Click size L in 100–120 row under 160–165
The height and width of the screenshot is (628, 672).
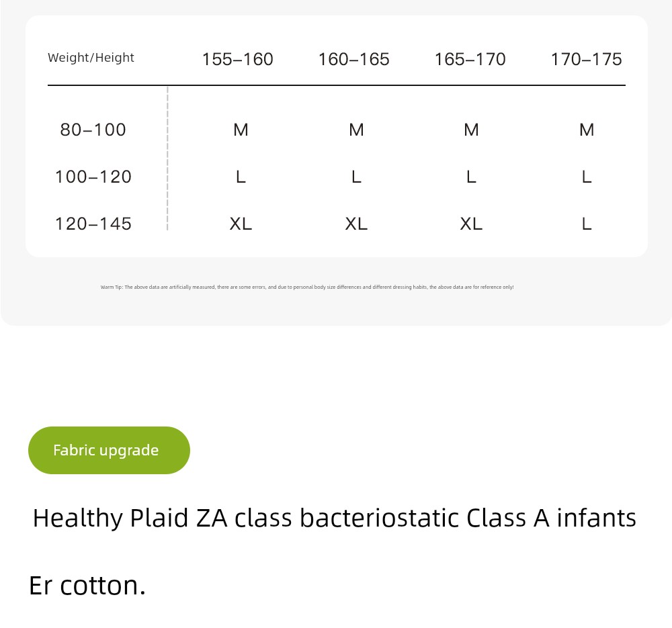(356, 177)
